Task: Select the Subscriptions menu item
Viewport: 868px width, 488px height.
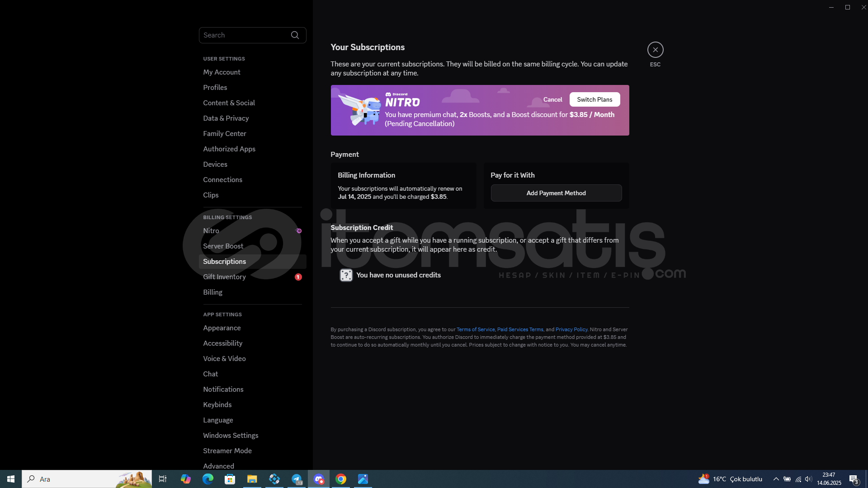Action: tap(252, 262)
